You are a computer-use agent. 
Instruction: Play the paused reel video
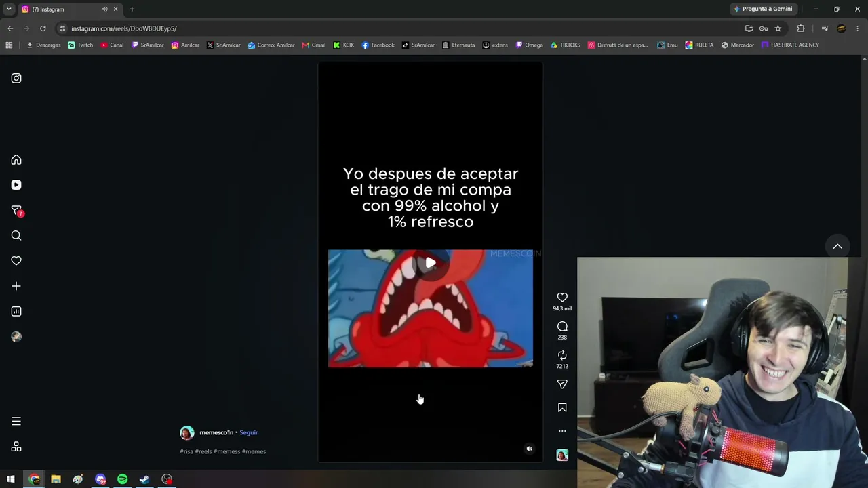pos(431,262)
